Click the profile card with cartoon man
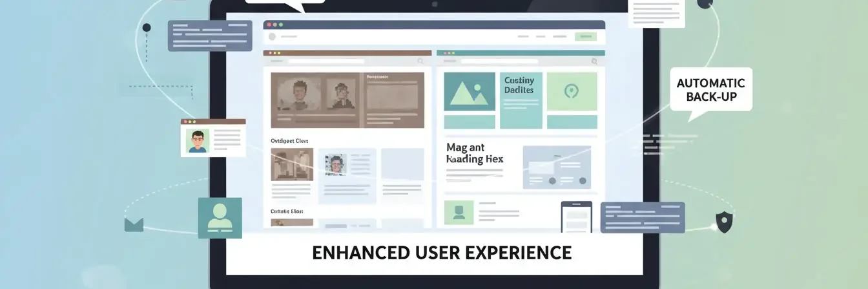The width and height of the screenshot is (868, 289). [213, 138]
